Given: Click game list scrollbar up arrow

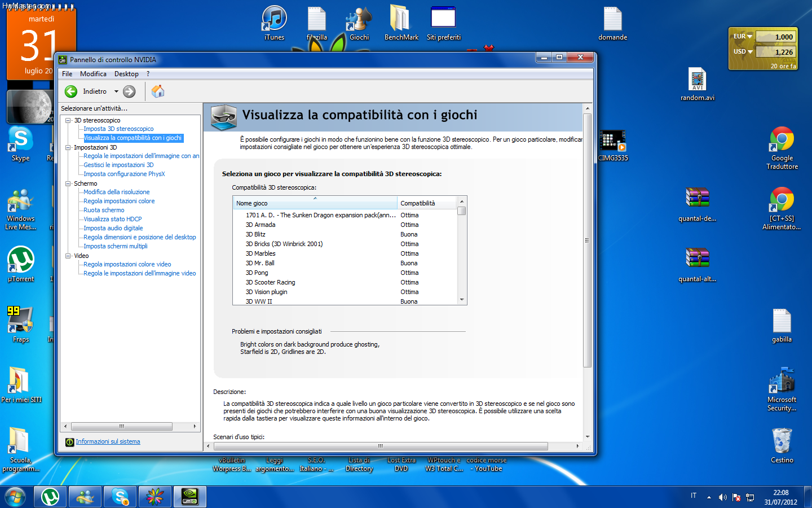Looking at the screenshot, I should [462, 202].
